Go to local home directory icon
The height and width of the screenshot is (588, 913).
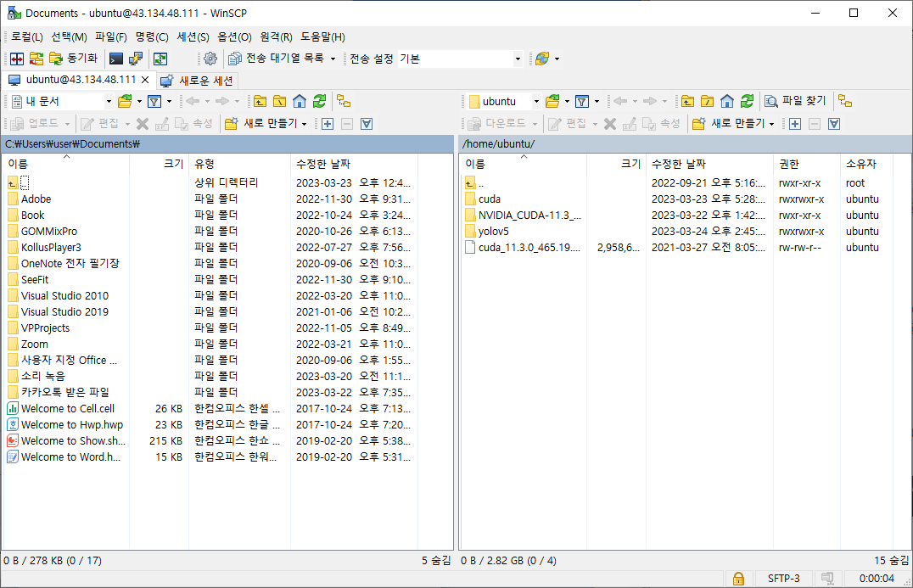[300, 101]
